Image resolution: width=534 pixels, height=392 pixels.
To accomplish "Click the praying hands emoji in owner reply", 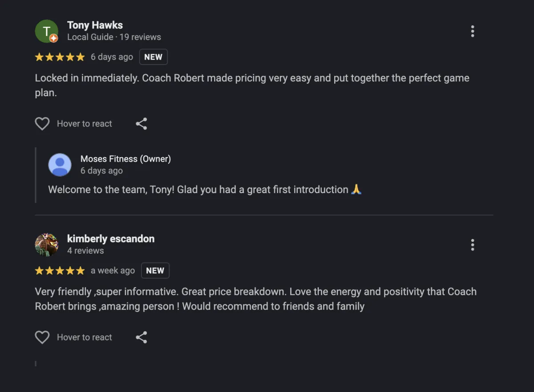I will (356, 190).
